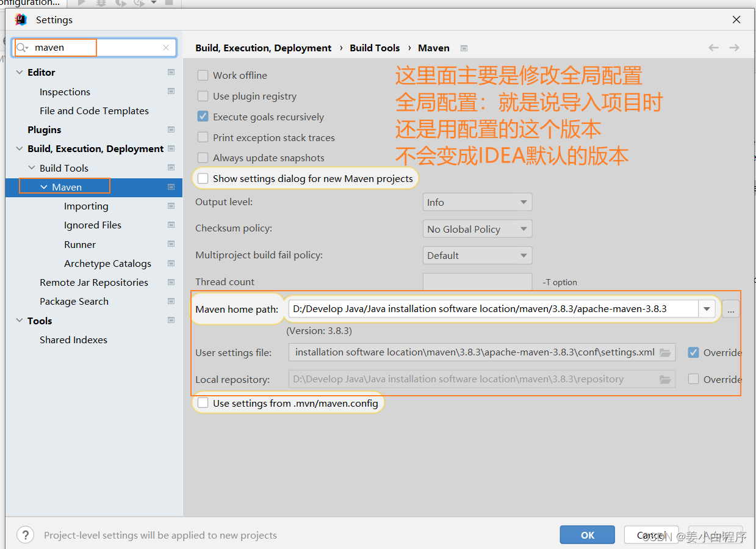Click project-level icon on Archetype Catalogs row
The width and height of the screenshot is (756, 549).
point(171,263)
